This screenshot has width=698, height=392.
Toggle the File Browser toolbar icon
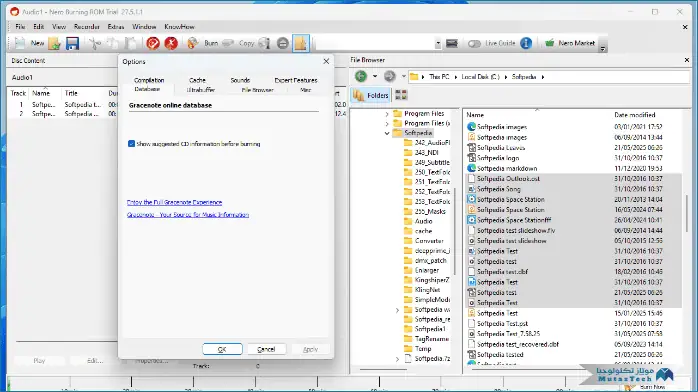tap(301, 43)
